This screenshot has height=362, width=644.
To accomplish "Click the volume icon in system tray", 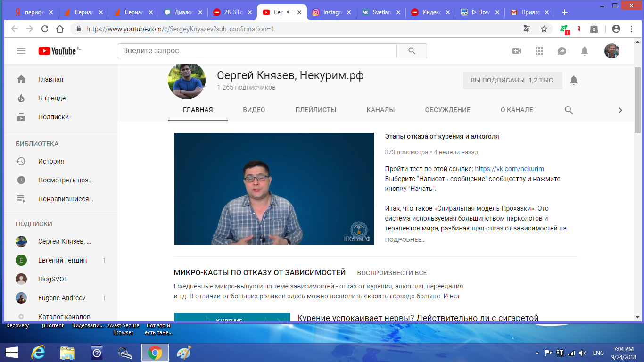I will (x=583, y=353).
